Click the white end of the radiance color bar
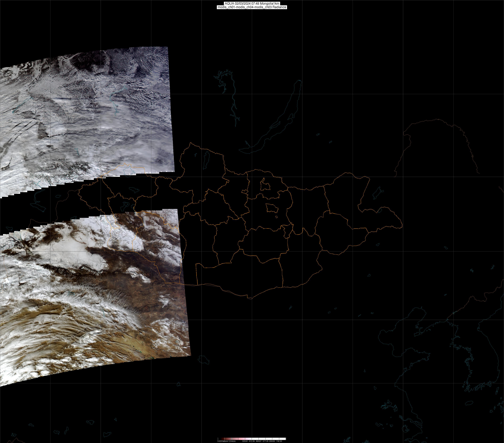Image resolution: width=504 pixels, height=443 pixels. pyautogui.click(x=284, y=439)
